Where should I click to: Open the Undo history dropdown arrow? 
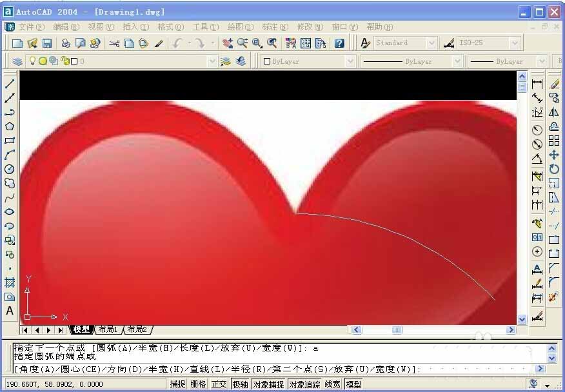coord(189,43)
